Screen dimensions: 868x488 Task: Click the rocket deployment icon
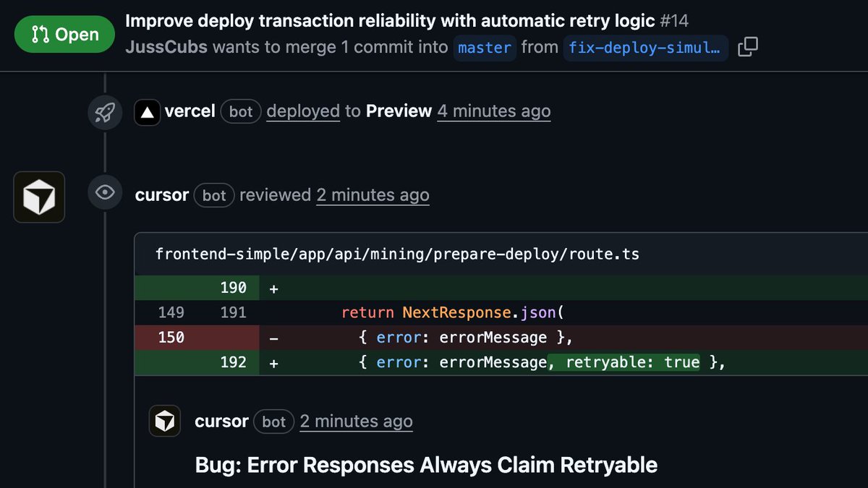[106, 112]
